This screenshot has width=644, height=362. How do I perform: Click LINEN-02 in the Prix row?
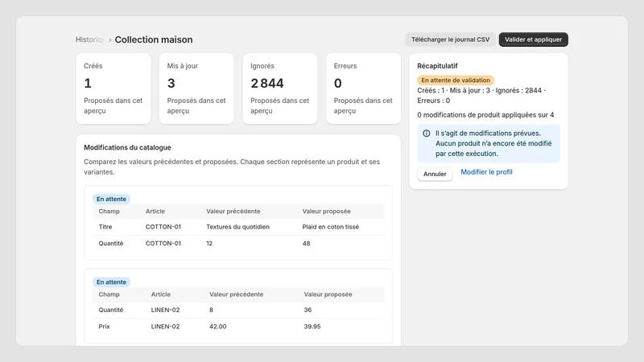[x=165, y=327]
